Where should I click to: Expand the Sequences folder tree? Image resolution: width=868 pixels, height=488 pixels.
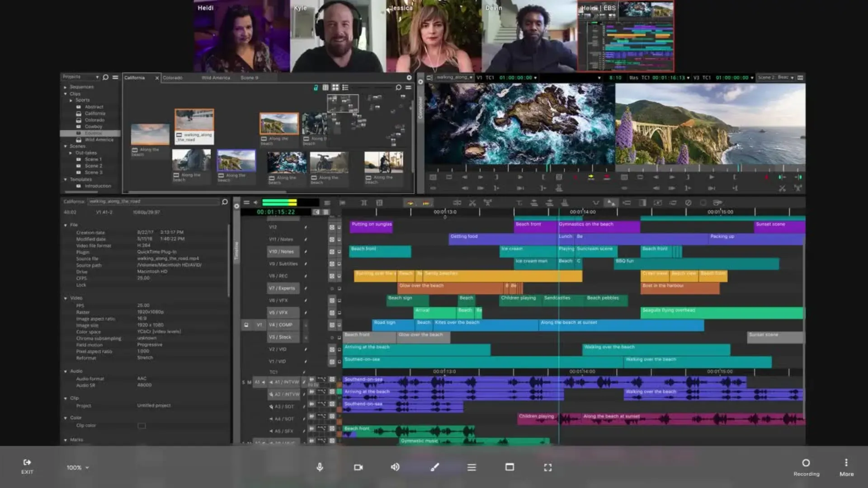coord(66,87)
